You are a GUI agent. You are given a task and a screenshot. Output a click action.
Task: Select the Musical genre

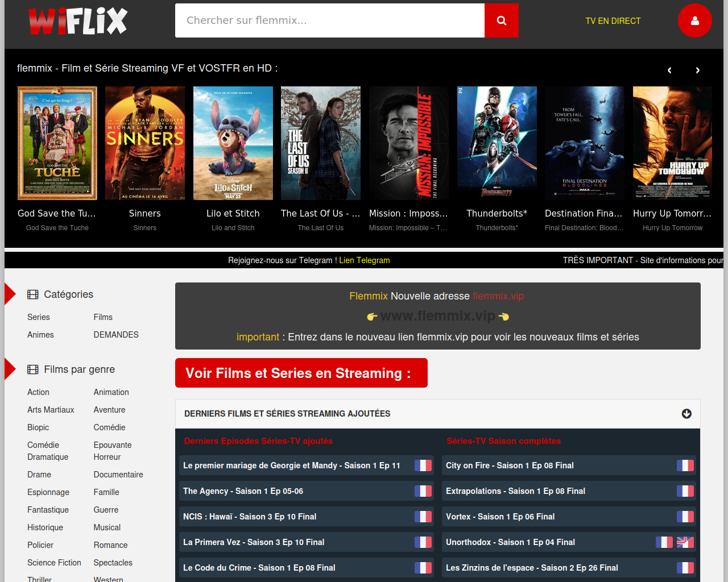coord(107,527)
